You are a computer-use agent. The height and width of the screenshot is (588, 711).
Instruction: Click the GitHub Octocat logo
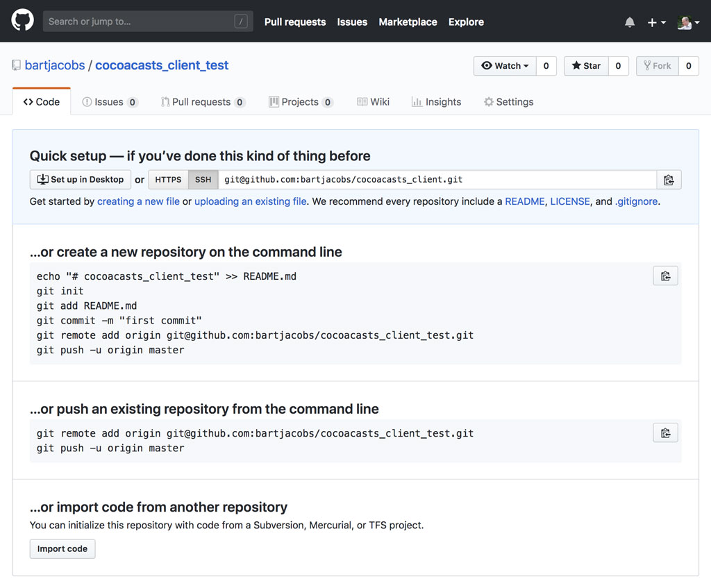point(22,21)
